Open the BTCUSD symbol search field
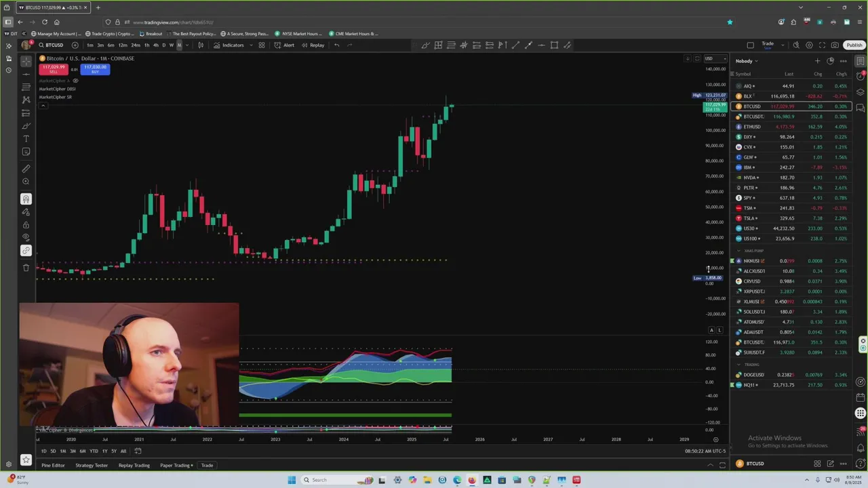Image resolution: width=868 pixels, height=488 pixels. [51, 45]
